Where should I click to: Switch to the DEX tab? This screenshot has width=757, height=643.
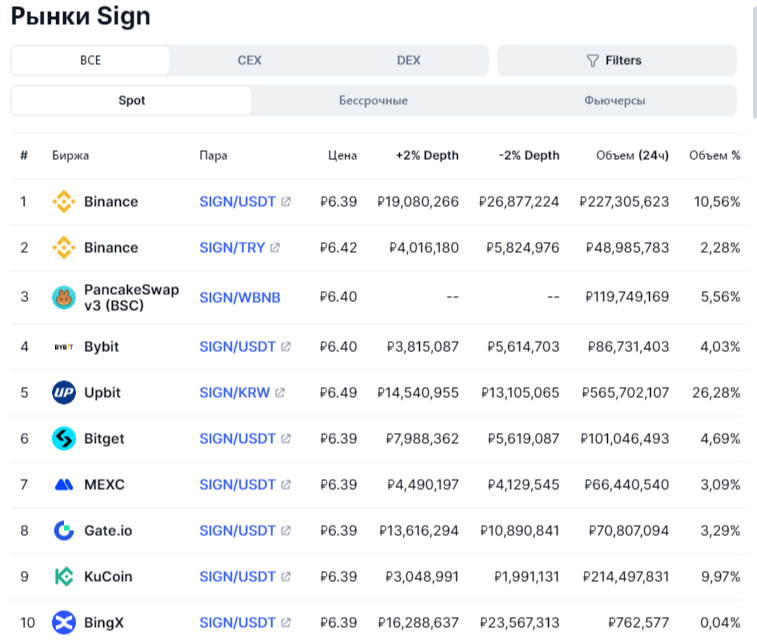pyautogui.click(x=408, y=61)
